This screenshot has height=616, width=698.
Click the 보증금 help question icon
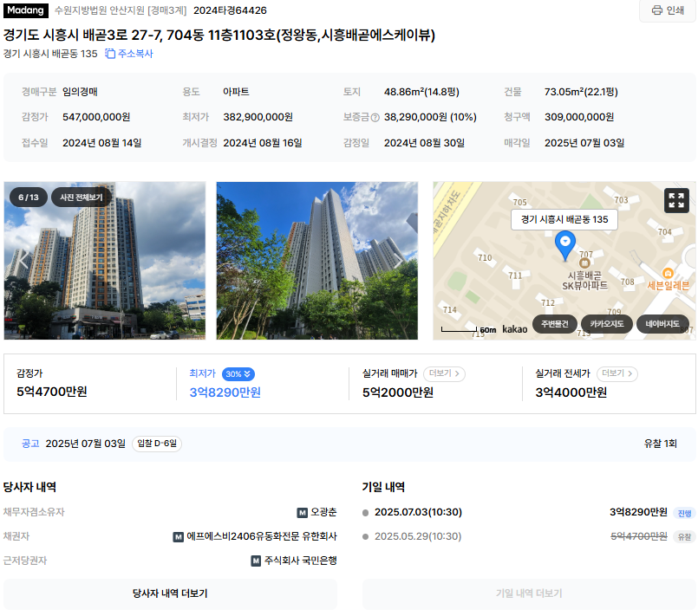(375, 118)
